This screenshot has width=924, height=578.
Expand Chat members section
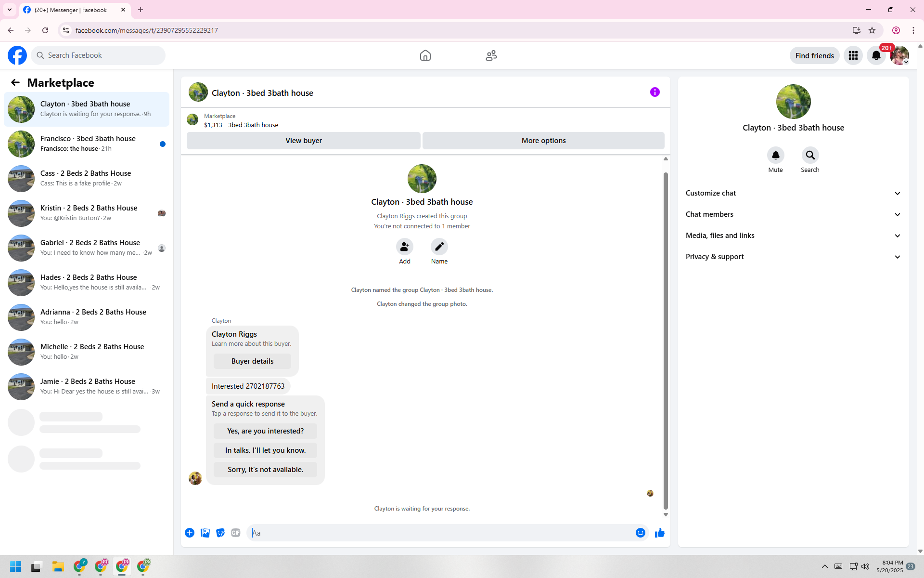793,214
